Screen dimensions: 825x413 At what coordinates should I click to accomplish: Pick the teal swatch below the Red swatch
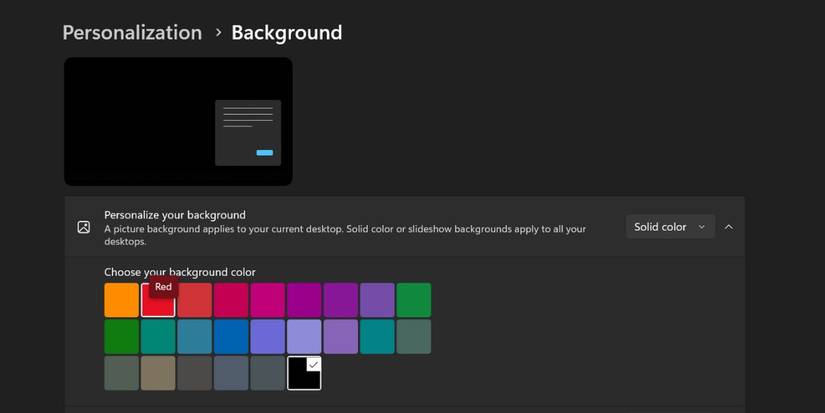tap(158, 337)
